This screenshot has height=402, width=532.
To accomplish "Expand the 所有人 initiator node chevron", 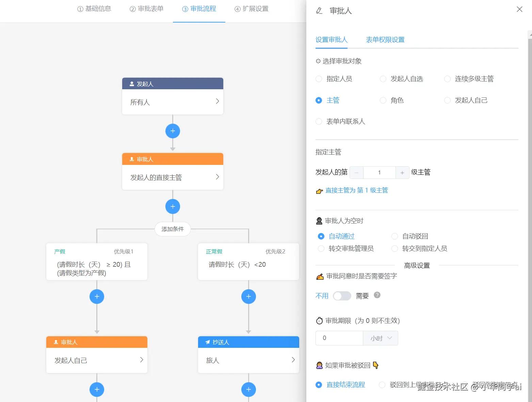I will click(x=217, y=101).
